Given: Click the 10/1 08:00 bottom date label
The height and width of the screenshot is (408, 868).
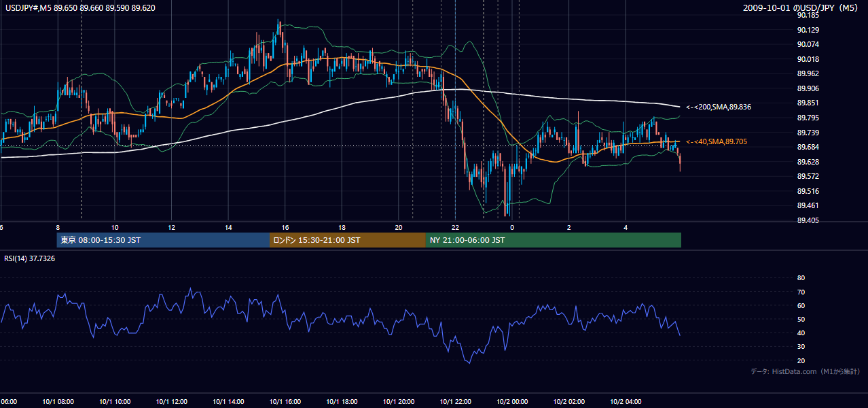Looking at the screenshot, I should pos(58,402).
